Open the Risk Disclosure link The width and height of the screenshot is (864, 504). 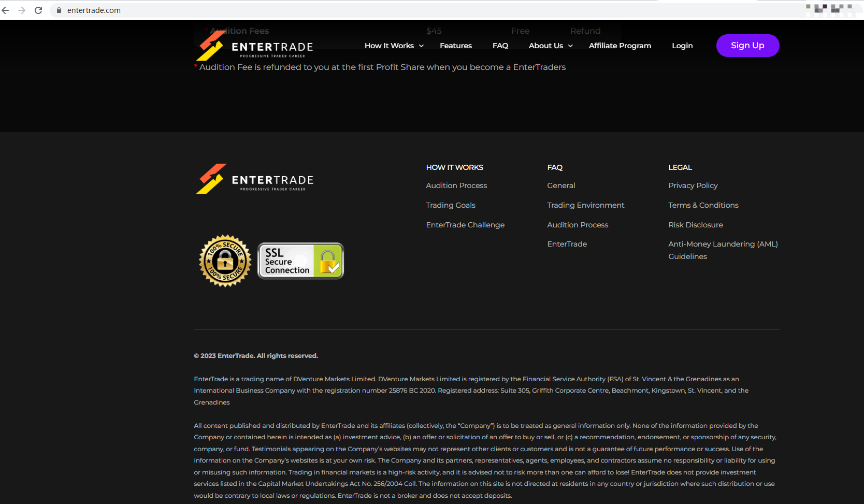696,225
